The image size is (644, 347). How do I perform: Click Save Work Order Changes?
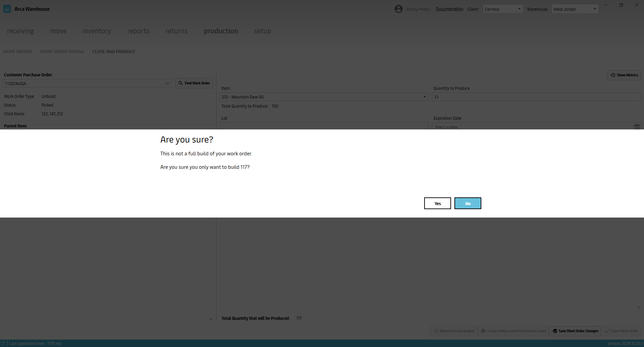click(575, 331)
